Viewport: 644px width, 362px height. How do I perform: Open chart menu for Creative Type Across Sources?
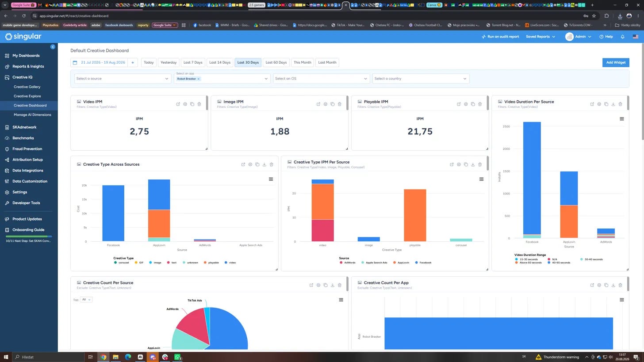271,179
